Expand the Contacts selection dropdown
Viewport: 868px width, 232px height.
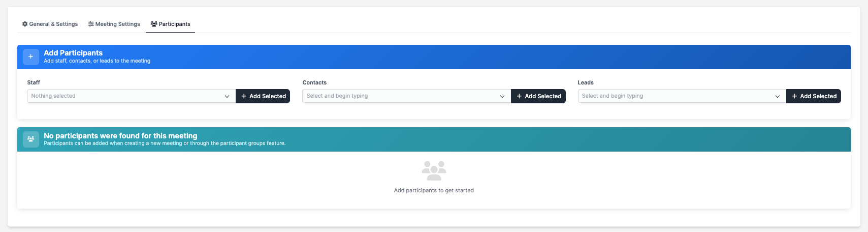[x=406, y=96]
